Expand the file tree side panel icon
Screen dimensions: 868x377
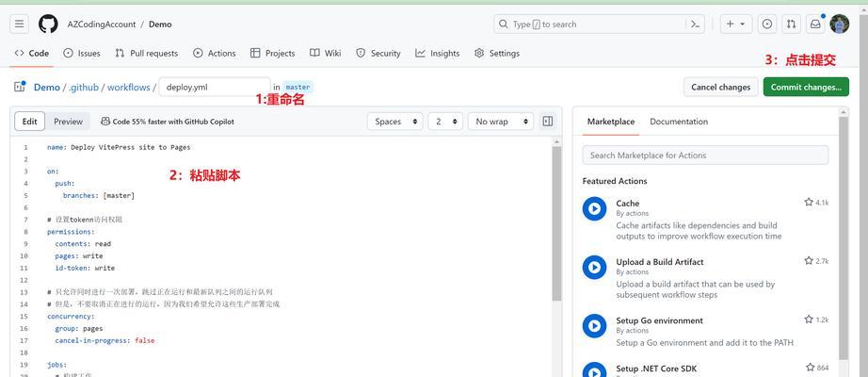tap(20, 87)
